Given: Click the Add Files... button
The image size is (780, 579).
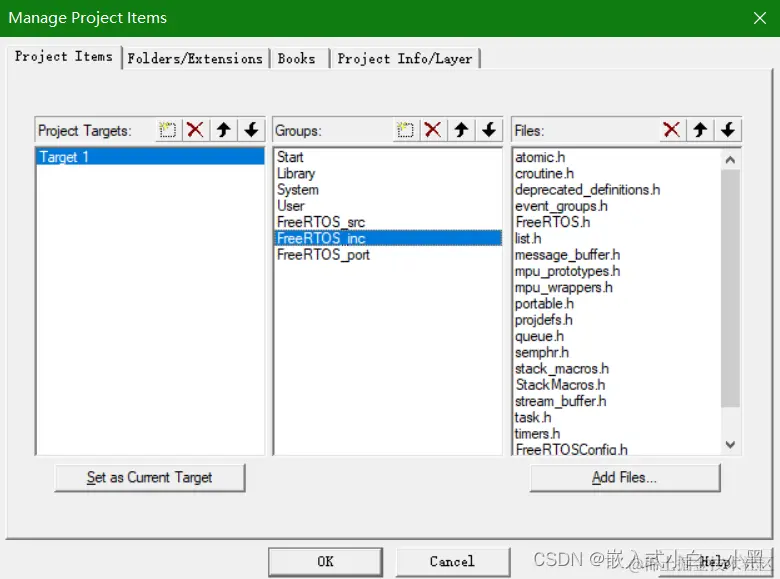Looking at the screenshot, I should [625, 478].
